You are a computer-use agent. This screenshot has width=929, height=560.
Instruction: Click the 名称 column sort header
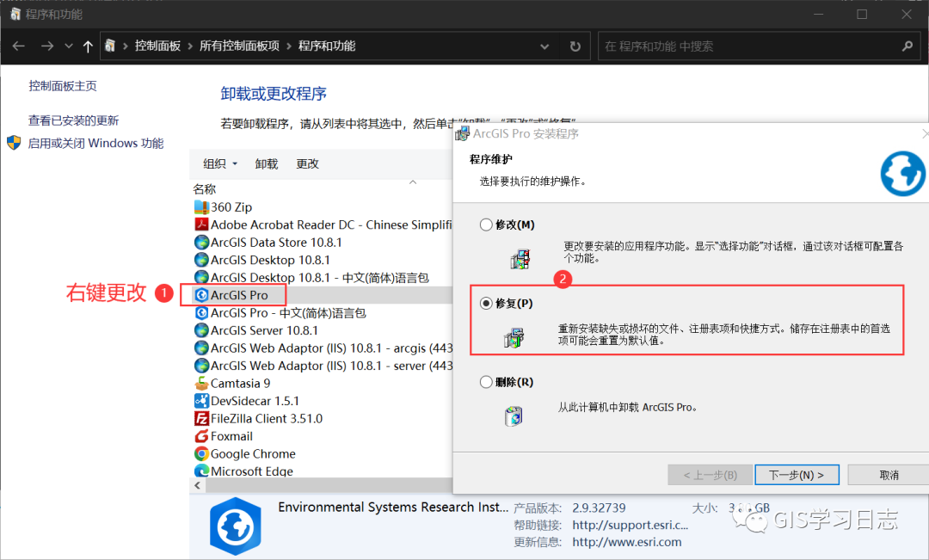click(x=205, y=189)
